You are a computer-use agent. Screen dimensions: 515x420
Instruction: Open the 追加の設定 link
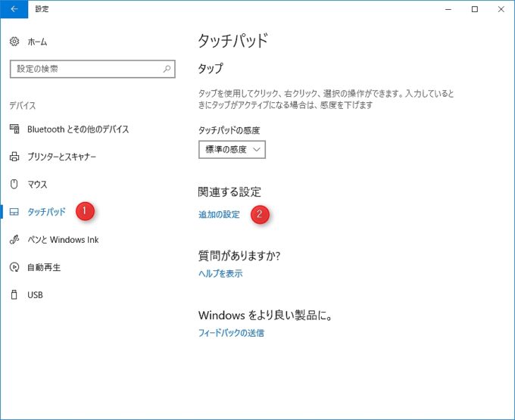[219, 215]
